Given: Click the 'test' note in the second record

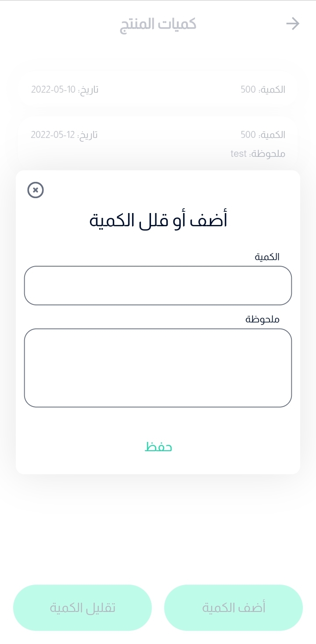Looking at the screenshot, I should (239, 154).
